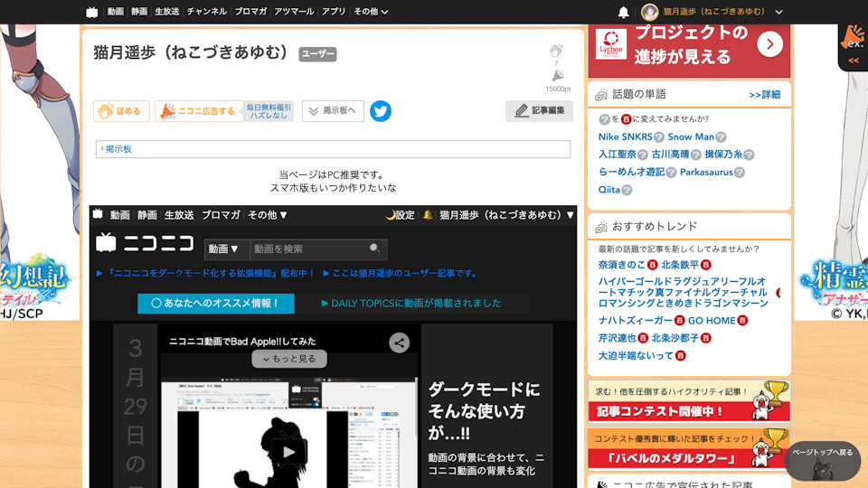This screenshot has height=488, width=868.
Task: Expand the embedded 猫月遥歩 user menu
Action: pos(506,215)
